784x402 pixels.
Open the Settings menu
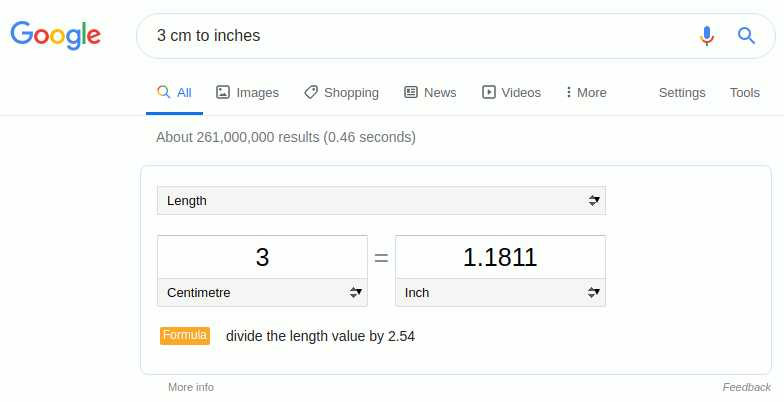(x=682, y=92)
